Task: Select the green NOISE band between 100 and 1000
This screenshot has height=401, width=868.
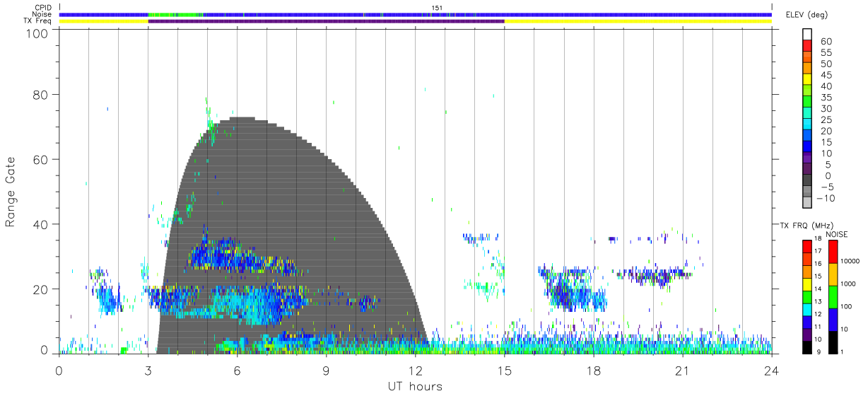Action: (833, 296)
